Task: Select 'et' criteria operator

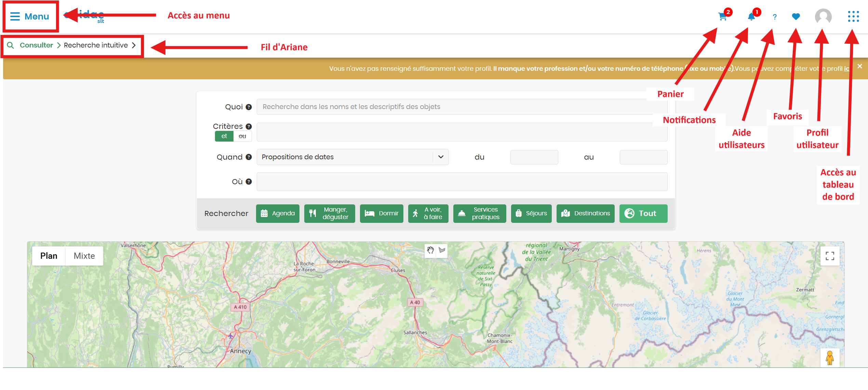Action: 224,136
